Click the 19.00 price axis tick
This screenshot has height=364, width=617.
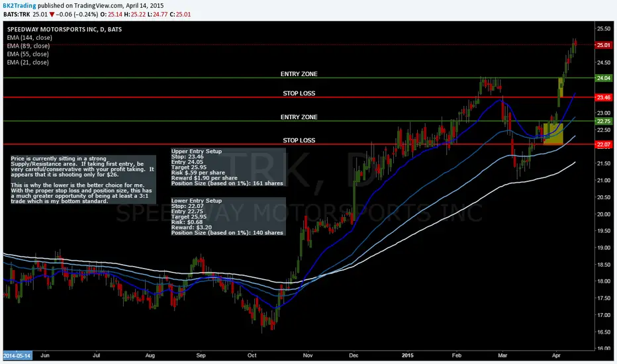(x=604, y=248)
